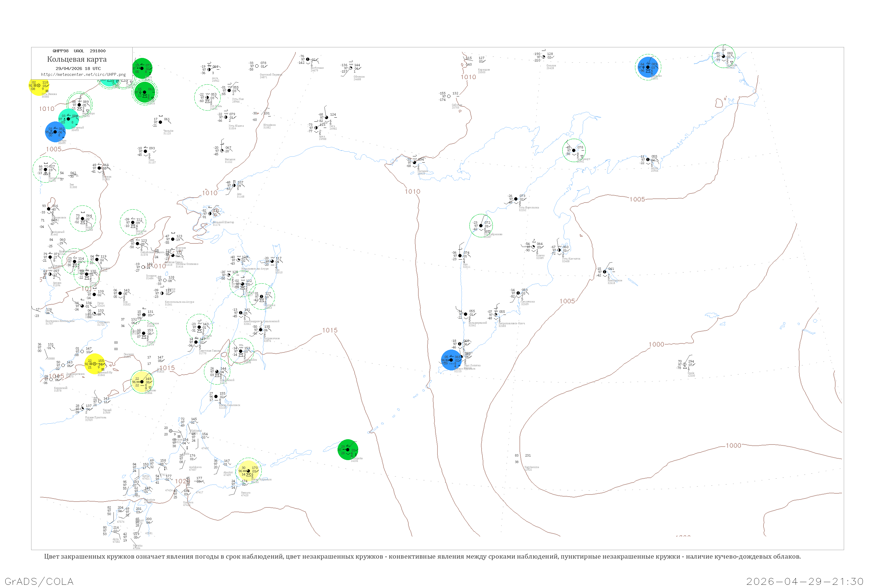Select the blue circle at Северо-Курильск
The image size is (882, 588).
(x=451, y=360)
